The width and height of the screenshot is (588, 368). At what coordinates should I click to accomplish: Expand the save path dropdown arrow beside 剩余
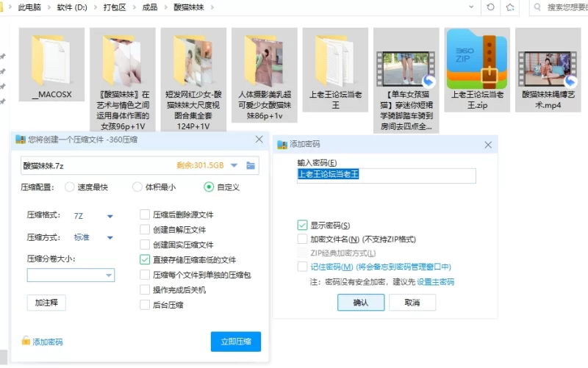pos(234,165)
